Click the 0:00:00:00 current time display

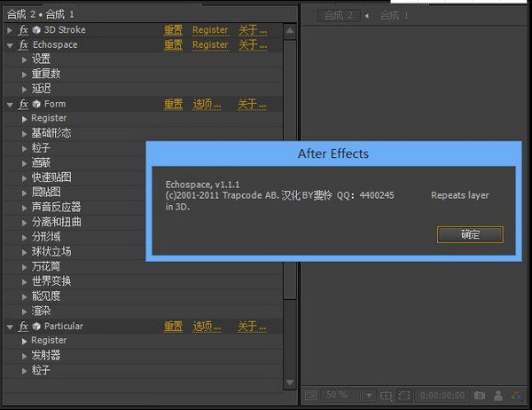[442, 396]
